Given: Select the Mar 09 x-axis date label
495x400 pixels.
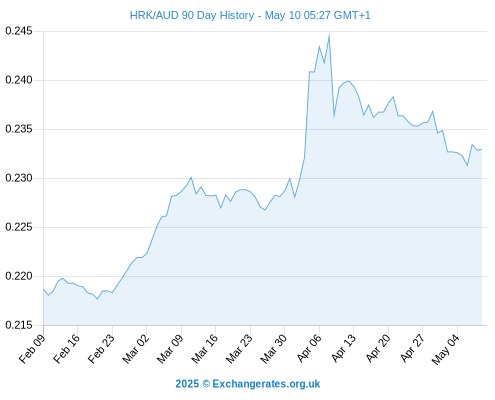Looking at the screenshot, I should pos(170,349).
